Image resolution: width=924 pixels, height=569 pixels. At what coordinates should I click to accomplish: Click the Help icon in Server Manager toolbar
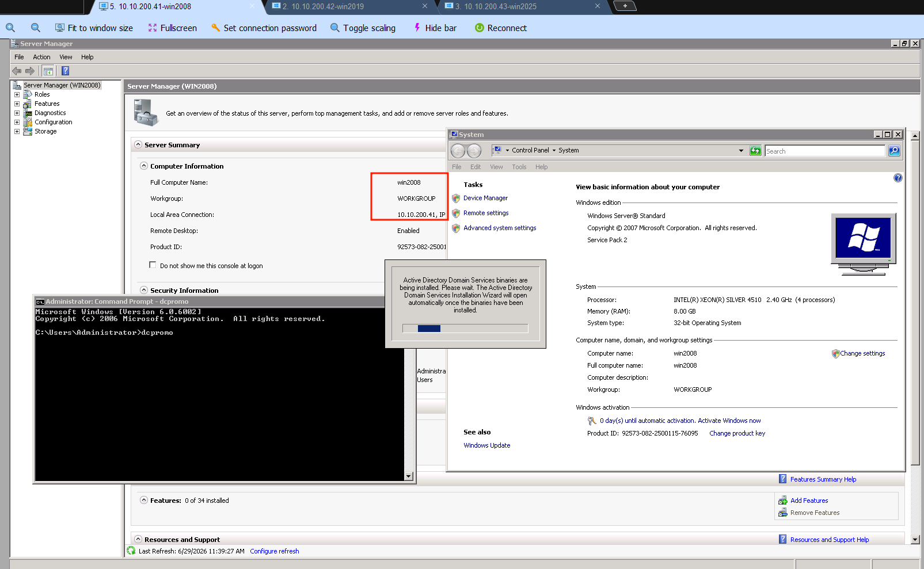[65, 71]
